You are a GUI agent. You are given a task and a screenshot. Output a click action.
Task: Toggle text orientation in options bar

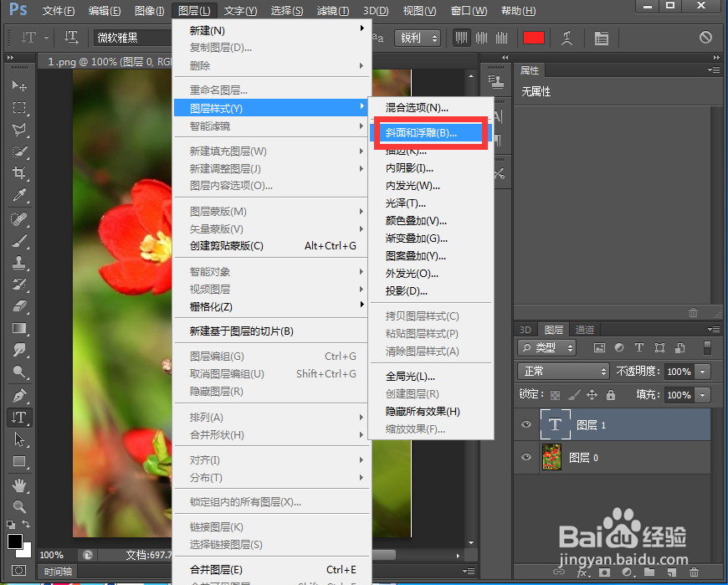tap(71, 38)
